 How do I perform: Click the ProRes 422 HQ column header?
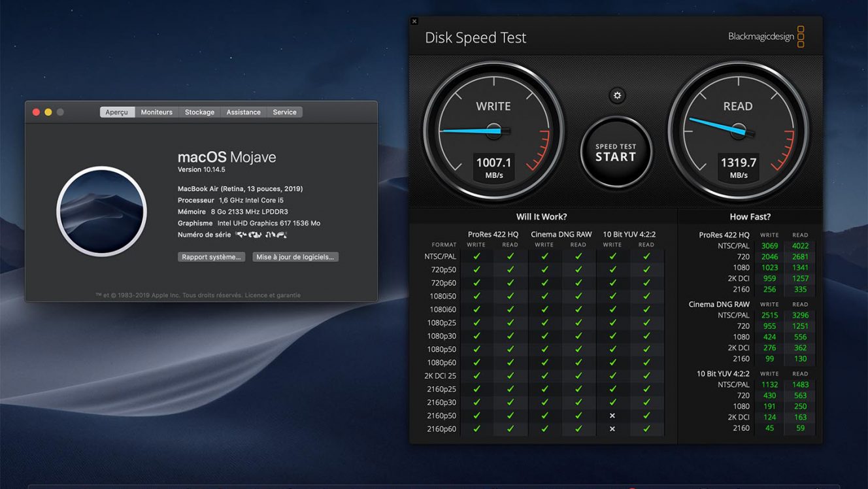493,234
